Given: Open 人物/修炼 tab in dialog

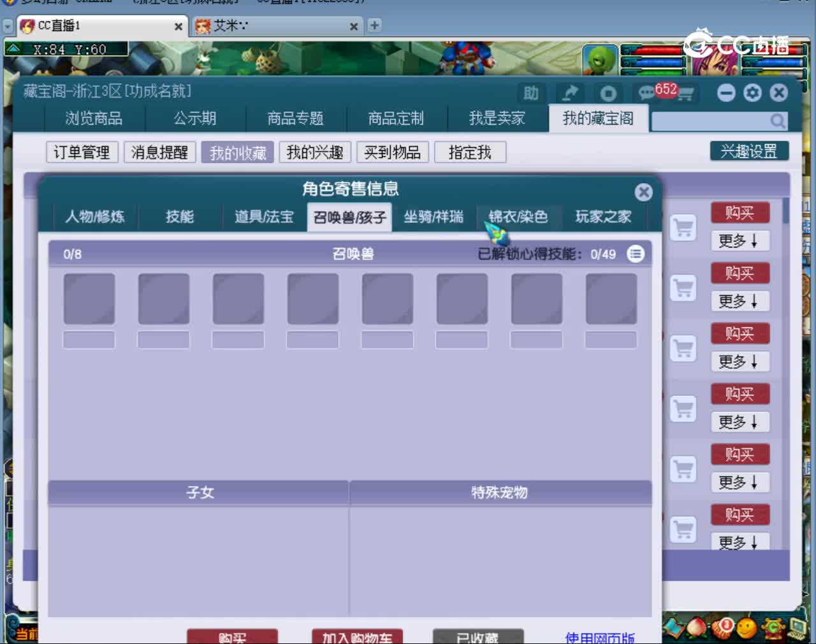Looking at the screenshot, I should pos(94,217).
